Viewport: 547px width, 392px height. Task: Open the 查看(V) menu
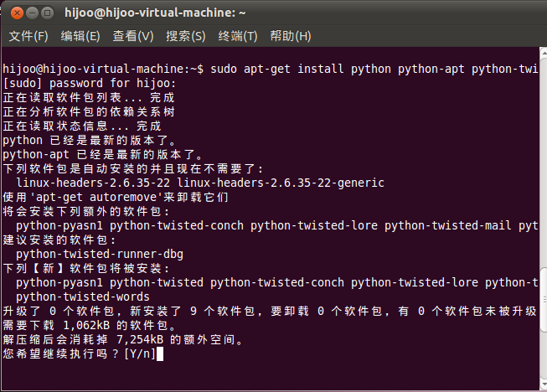[133, 36]
